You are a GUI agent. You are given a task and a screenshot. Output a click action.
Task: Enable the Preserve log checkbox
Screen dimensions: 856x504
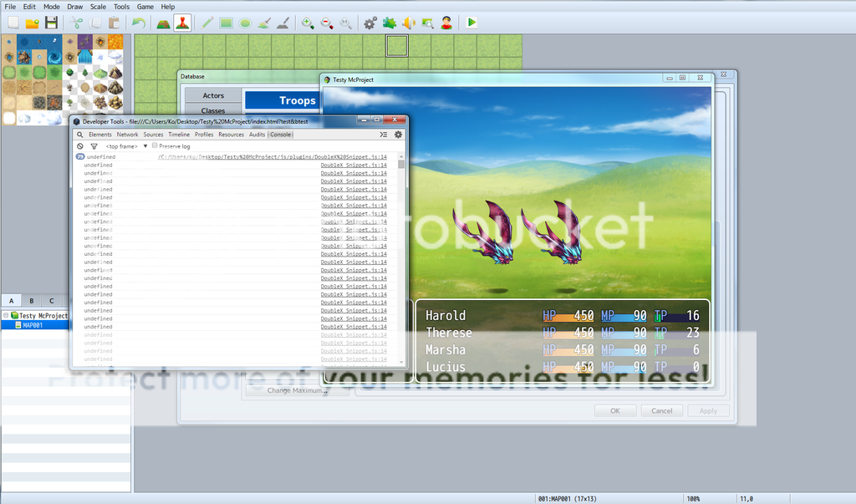155,146
